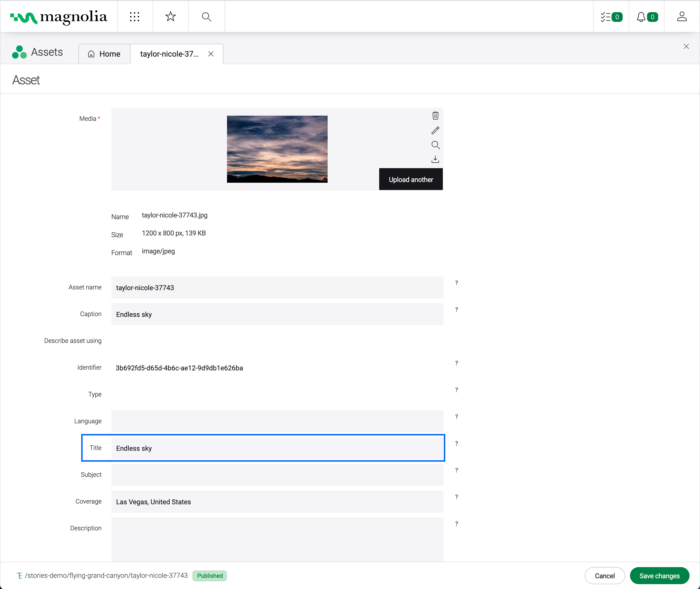Click the Subject input field
The height and width of the screenshot is (589, 700).
277,475
